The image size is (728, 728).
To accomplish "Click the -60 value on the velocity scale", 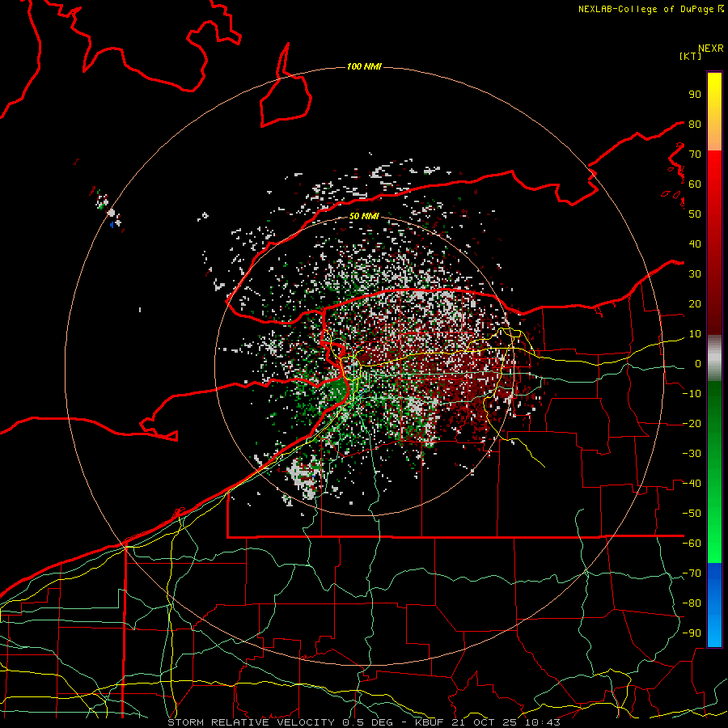I will coord(692,544).
